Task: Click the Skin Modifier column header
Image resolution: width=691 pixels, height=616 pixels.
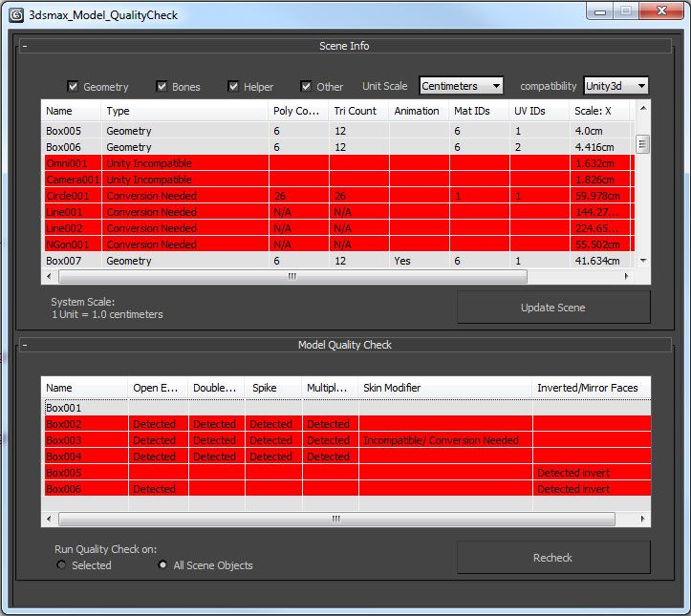Action: point(445,388)
